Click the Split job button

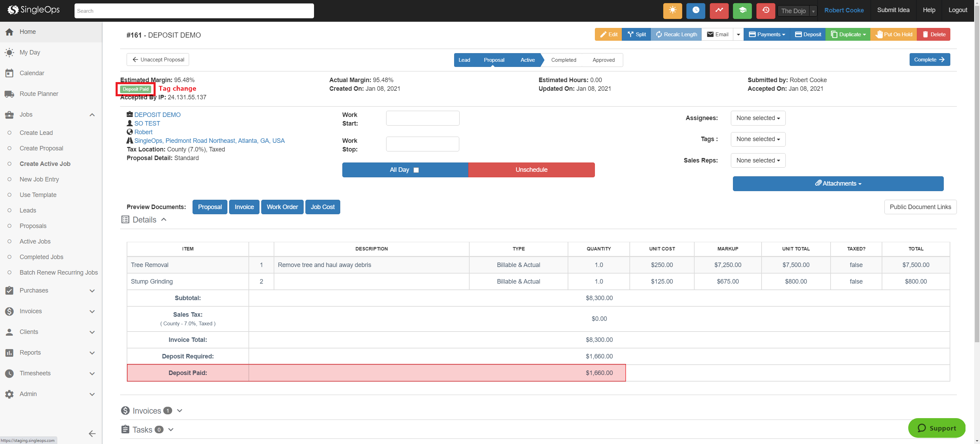pos(636,34)
